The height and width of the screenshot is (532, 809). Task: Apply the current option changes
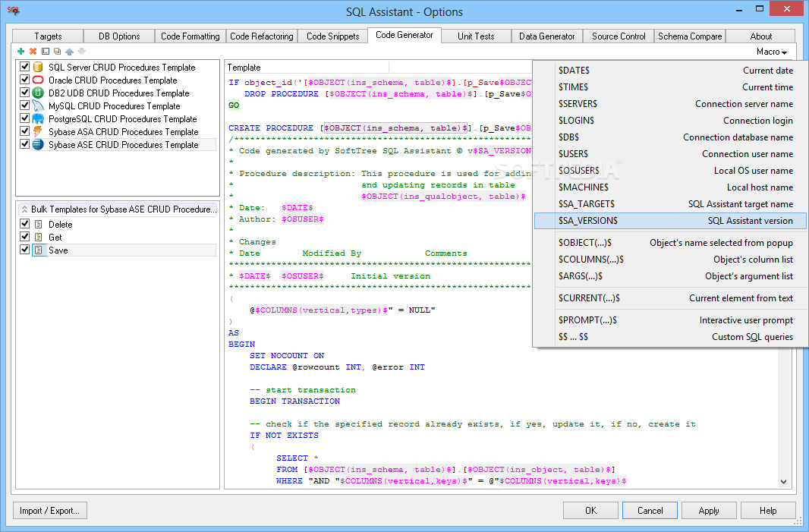pyautogui.click(x=709, y=510)
